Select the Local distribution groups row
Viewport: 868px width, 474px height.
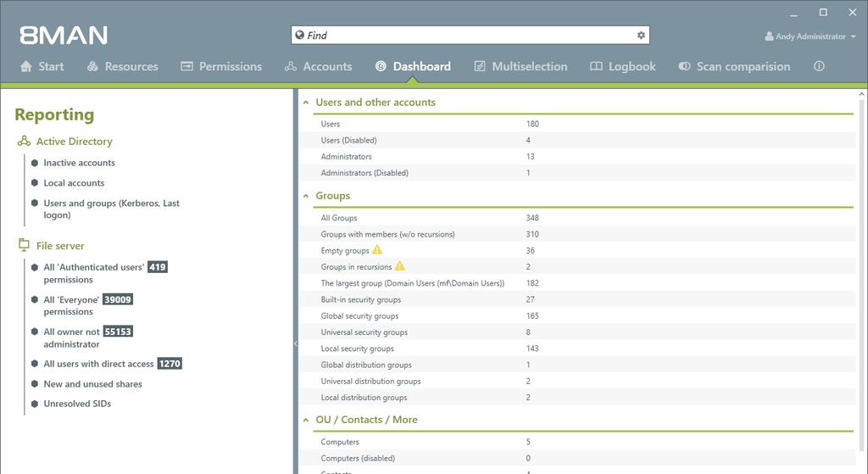[576, 397]
